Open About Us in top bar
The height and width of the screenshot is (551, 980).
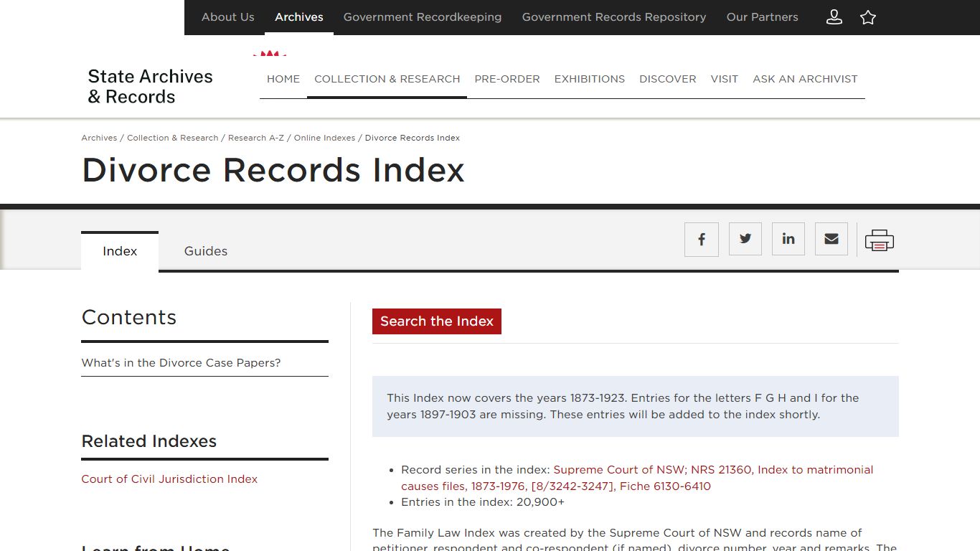[228, 17]
